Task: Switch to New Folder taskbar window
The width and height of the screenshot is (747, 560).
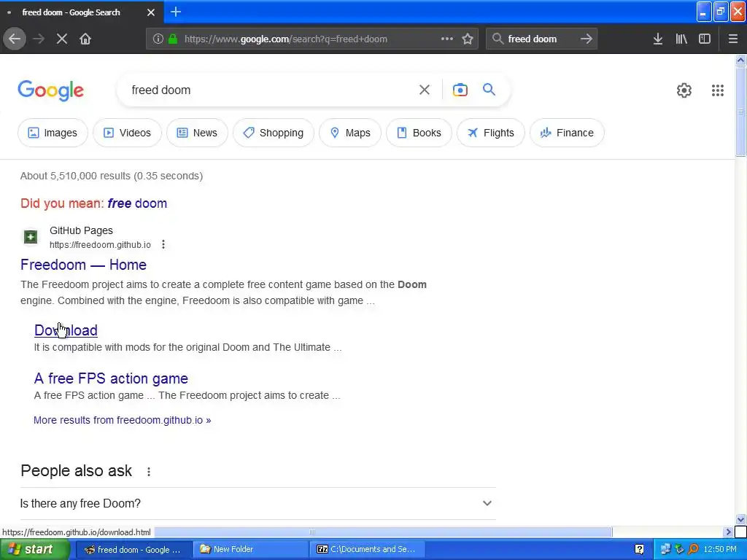Action: click(x=251, y=549)
